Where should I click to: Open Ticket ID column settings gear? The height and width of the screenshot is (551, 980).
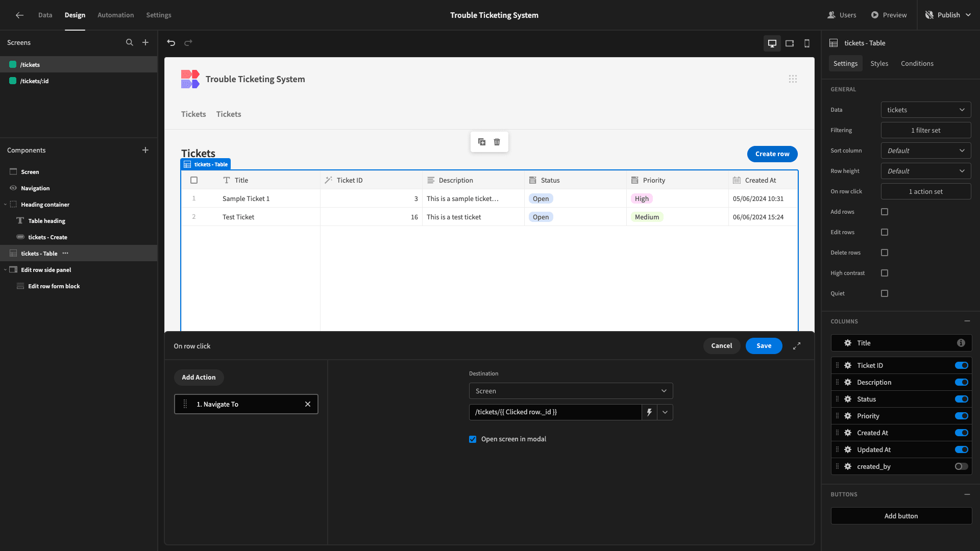848,365
